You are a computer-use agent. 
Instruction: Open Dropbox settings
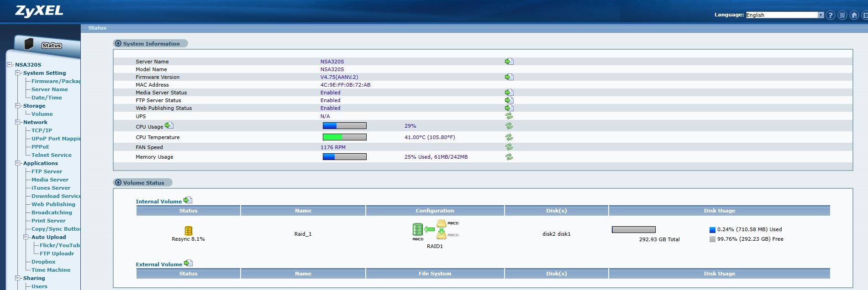coord(43,262)
